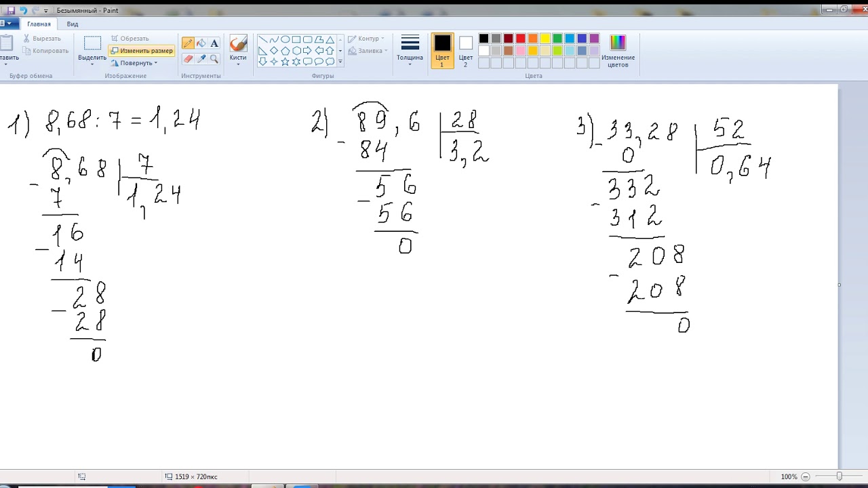Adjust the zoom slider handle
Screen dimensions: 868x488
click(x=839, y=476)
